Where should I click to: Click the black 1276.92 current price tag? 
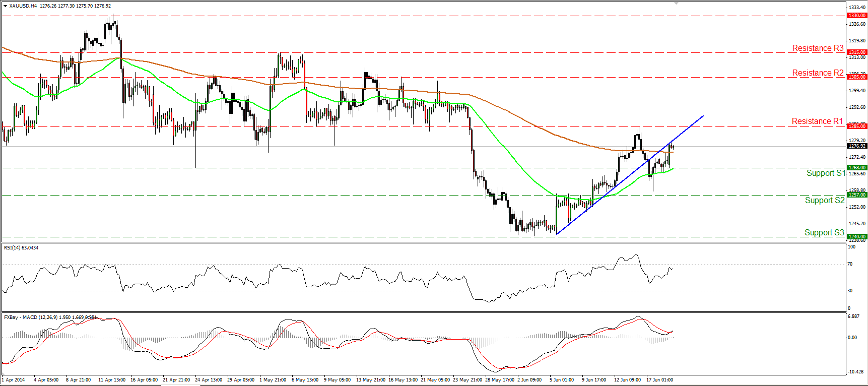[857, 146]
